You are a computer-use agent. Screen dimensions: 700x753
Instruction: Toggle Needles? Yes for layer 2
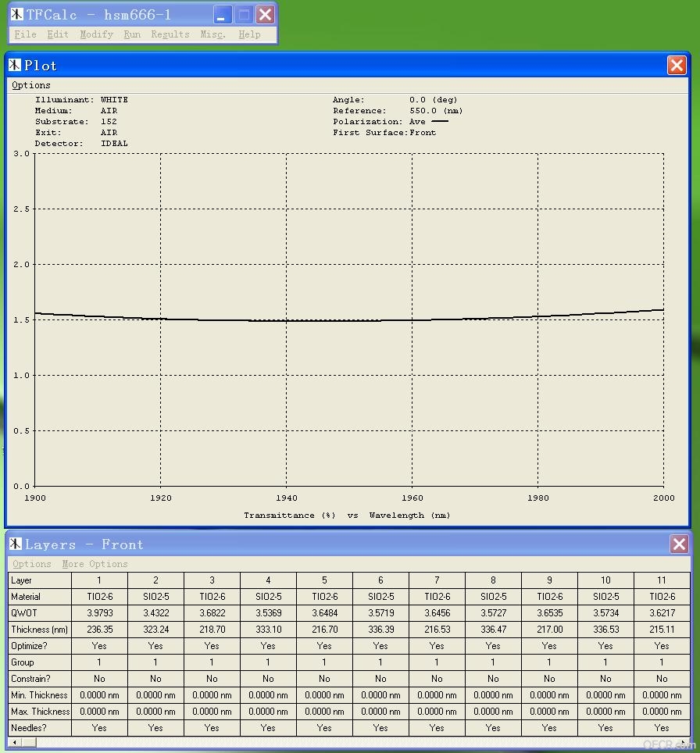tap(155, 727)
